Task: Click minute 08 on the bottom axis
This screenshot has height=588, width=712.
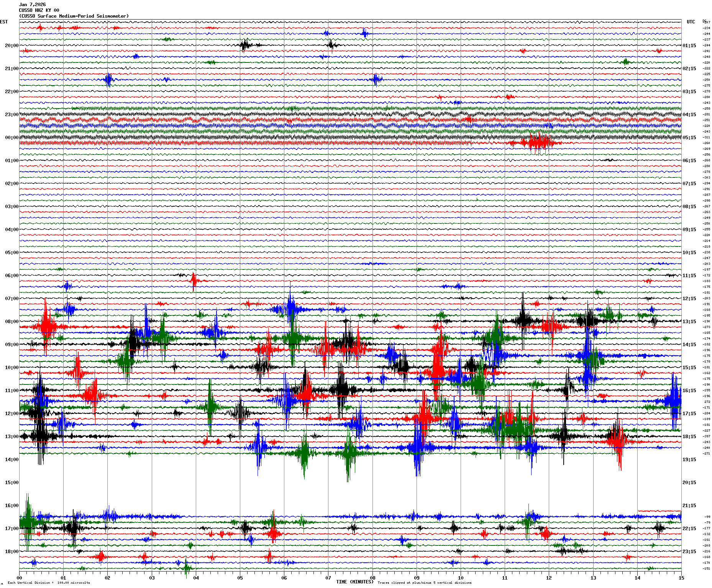Action: [372, 578]
